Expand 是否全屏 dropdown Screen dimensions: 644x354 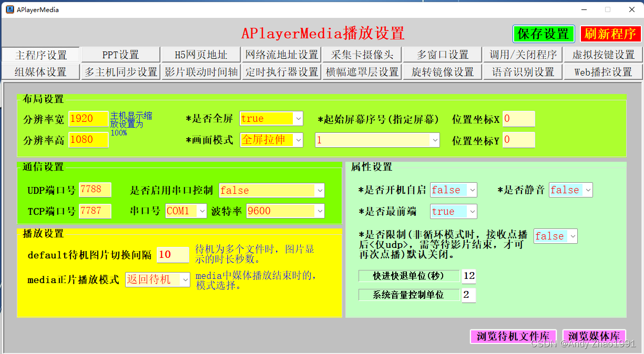point(271,119)
